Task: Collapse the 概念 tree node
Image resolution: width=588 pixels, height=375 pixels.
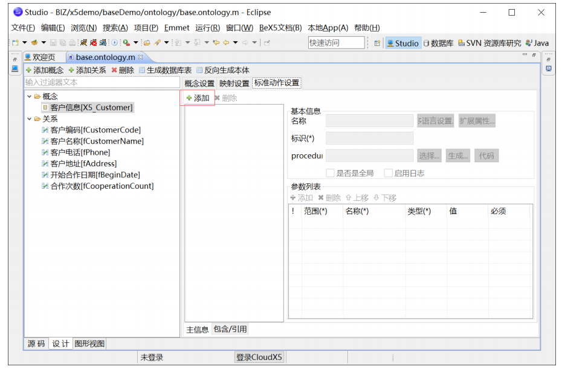Action: pyautogui.click(x=30, y=96)
